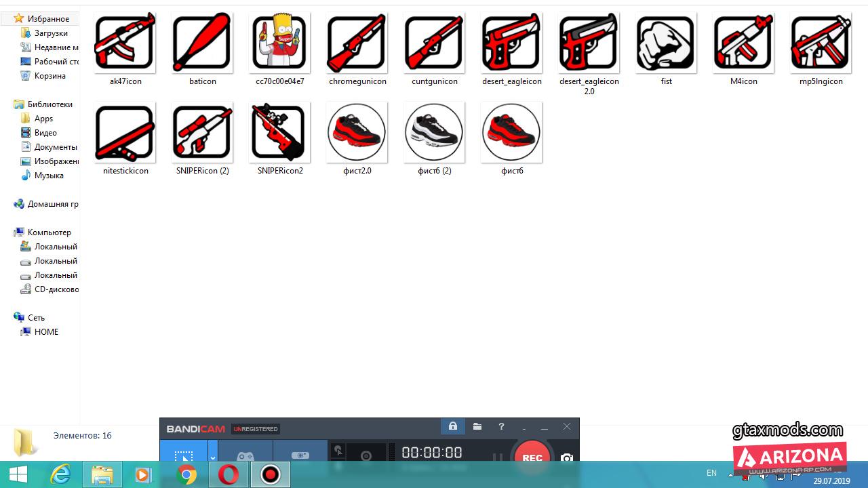Open the Библиотеки tree node
This screenshot has height=488, width=868.
(50, 104)
